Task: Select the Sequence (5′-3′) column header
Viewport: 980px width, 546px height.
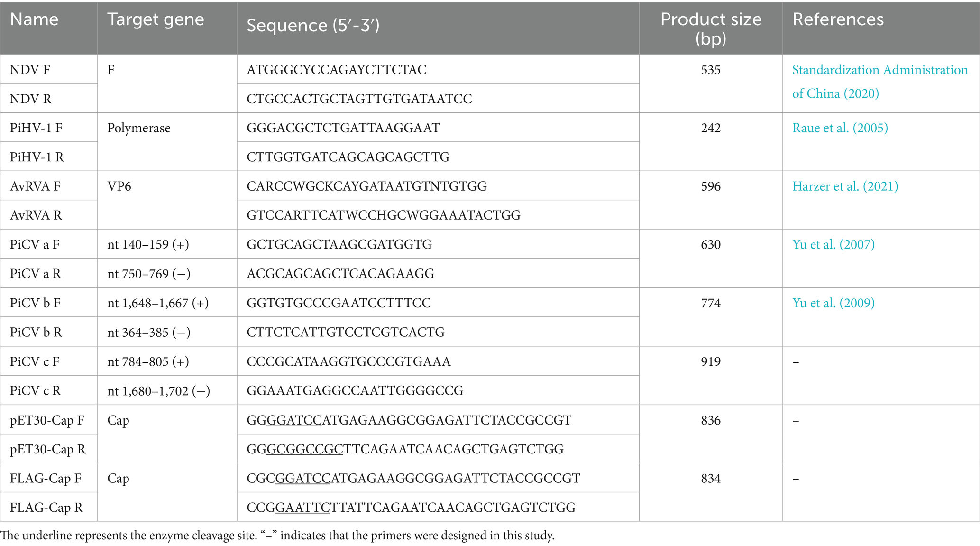Action: [x=313, y=25]
